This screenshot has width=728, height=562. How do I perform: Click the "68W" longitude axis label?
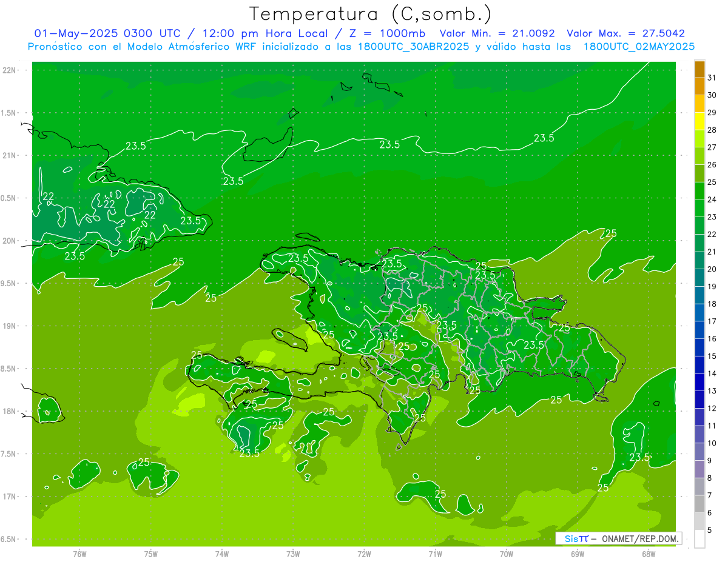click(x=649, y=554)
